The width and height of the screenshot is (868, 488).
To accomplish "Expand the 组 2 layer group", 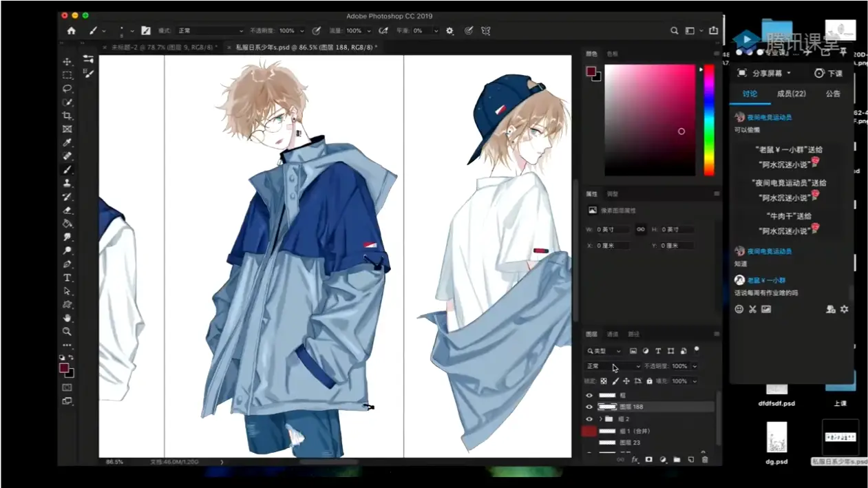I will pyautogui.click(x=600, y=418).
